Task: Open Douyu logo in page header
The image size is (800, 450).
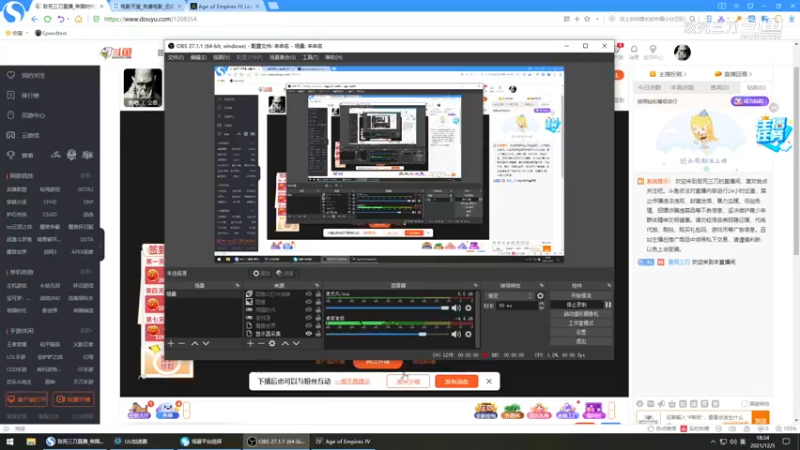Action: 116,52
